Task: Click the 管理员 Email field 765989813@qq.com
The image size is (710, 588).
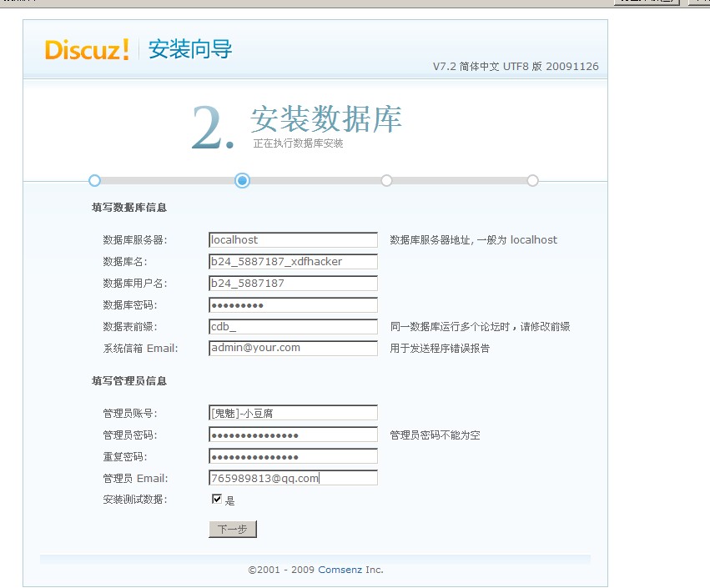Action: (293, 478)
